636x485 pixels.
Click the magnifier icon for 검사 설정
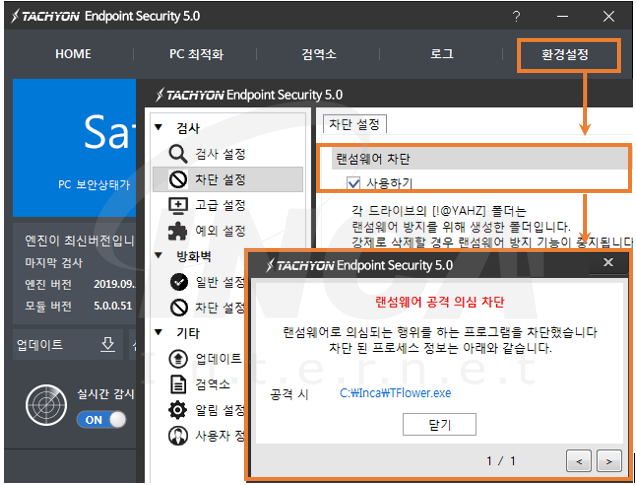[x=178, y=154]
